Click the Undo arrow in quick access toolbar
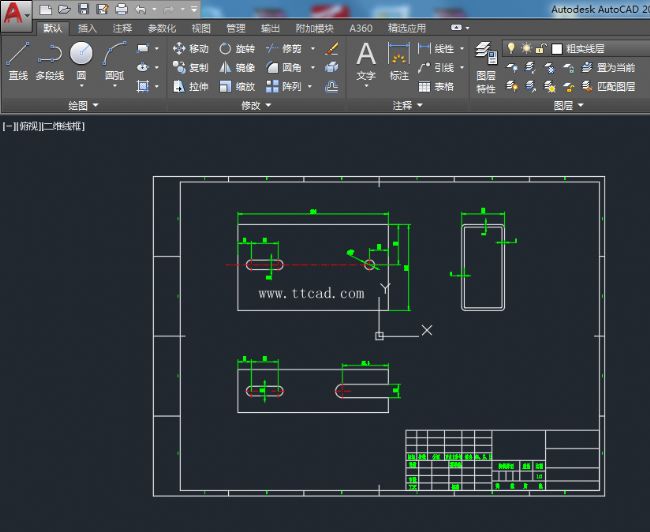 [x=141, y=9]
